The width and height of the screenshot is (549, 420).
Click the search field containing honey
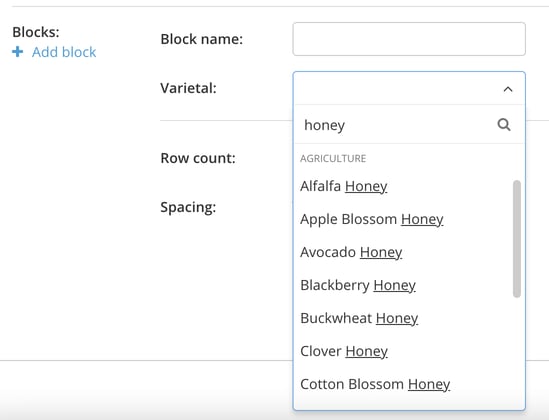[409, 125]
